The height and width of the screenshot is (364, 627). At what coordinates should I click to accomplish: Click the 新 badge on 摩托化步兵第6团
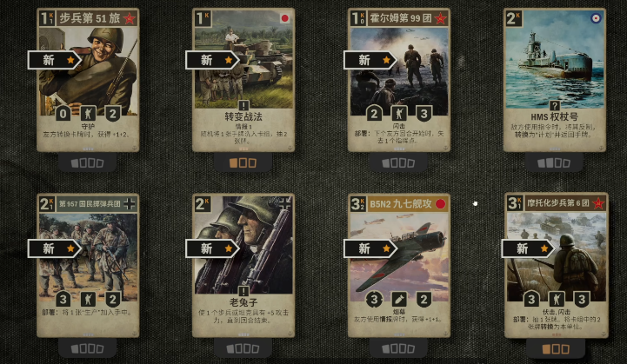tap(528, 248)
